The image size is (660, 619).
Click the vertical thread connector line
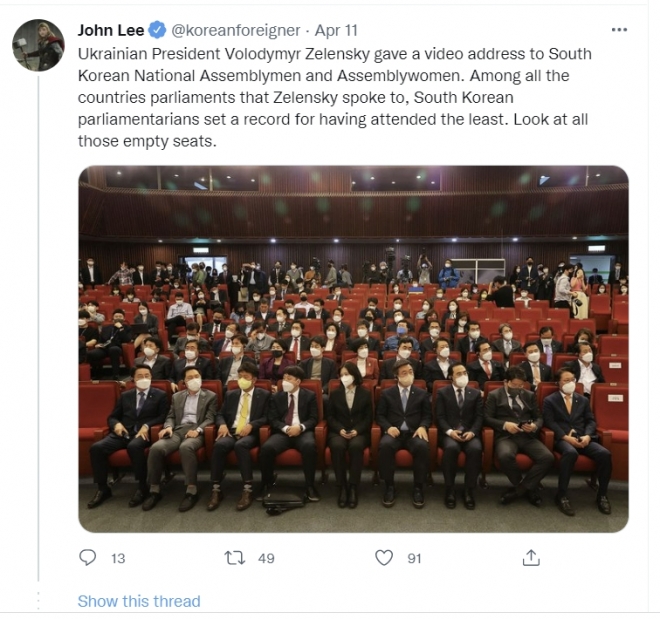coord(38,328)
